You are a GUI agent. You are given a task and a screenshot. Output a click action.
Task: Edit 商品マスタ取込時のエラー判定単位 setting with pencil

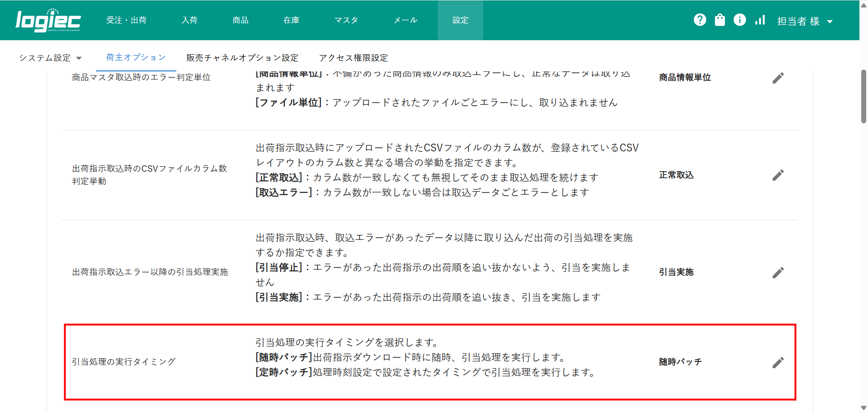pyautogui.click(x=778, y=78)
